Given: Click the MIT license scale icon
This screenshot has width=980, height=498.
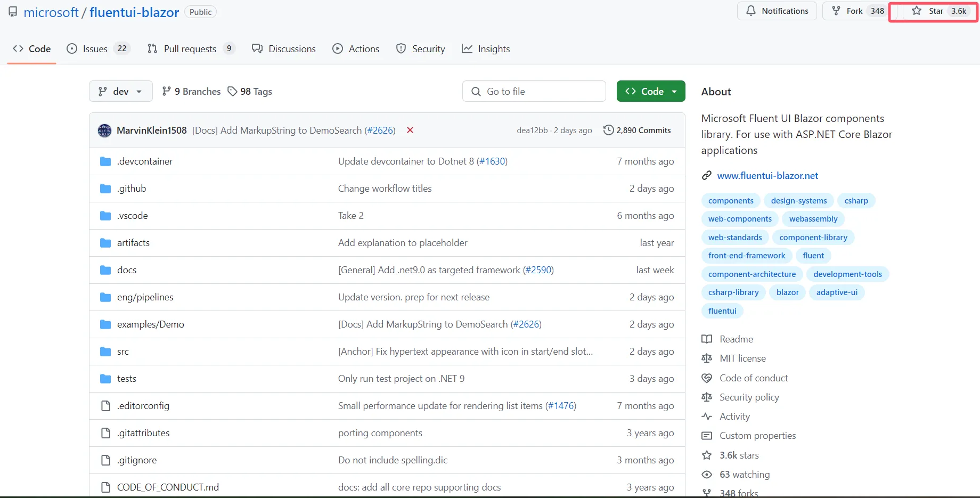Looking at the screenshot, I should tap(707, 358).
